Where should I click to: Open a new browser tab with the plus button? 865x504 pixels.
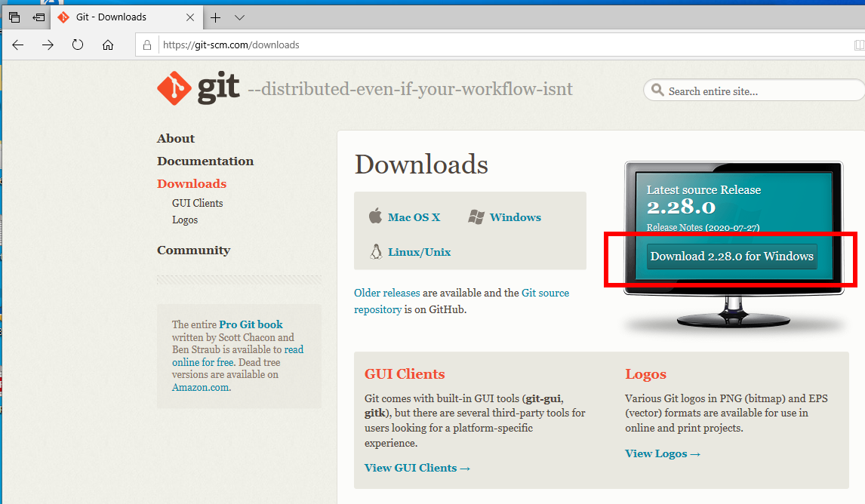pyautogui.click(x=216, y=17)
